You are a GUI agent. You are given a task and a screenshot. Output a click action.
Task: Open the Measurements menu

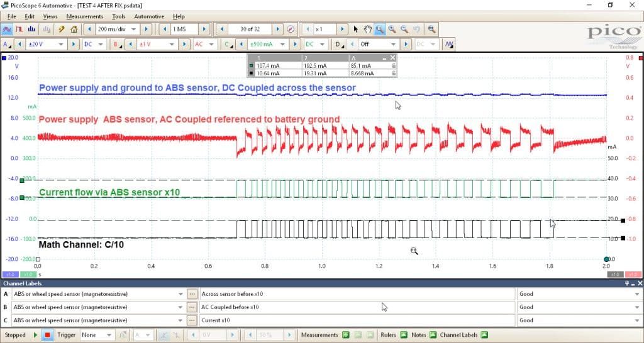click(x=85, y=16)
